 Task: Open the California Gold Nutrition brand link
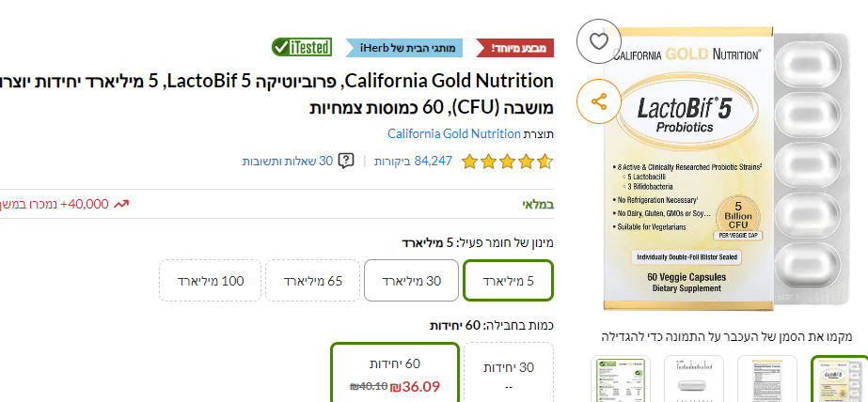coord(453,133)
